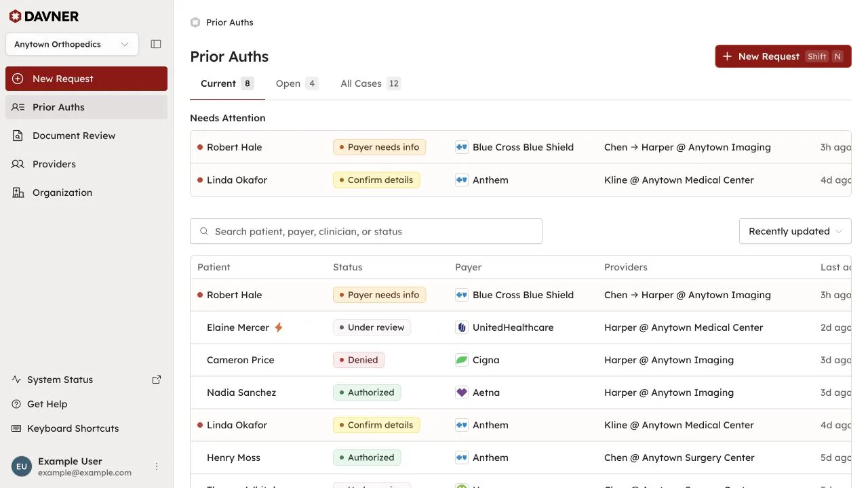Switch to the Open tab
868x488 pixels.
(297, 83)
